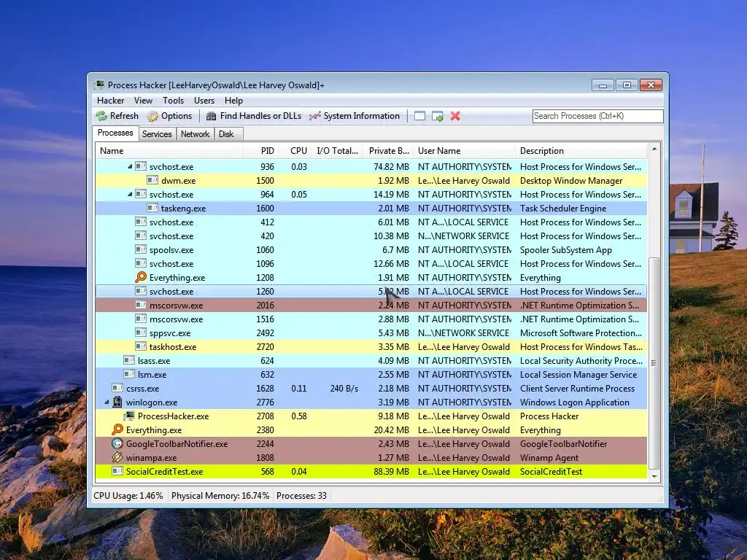Sort by the I/O Total column header
Viewport: 747px width, 560px height.
tap(337, 151)
